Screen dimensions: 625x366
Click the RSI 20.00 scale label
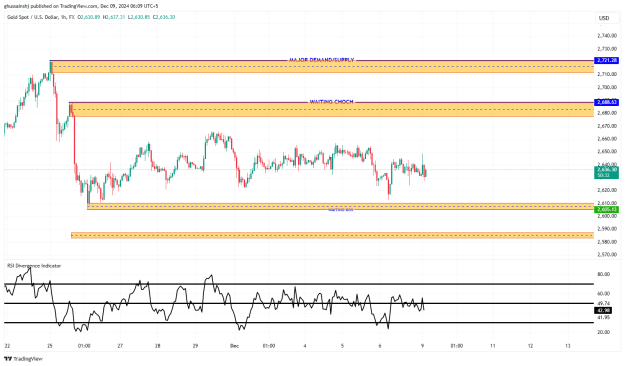(603, 332)
